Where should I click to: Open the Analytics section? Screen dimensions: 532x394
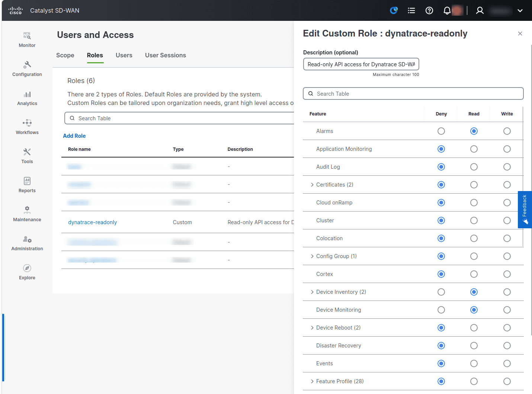[27, 98]
